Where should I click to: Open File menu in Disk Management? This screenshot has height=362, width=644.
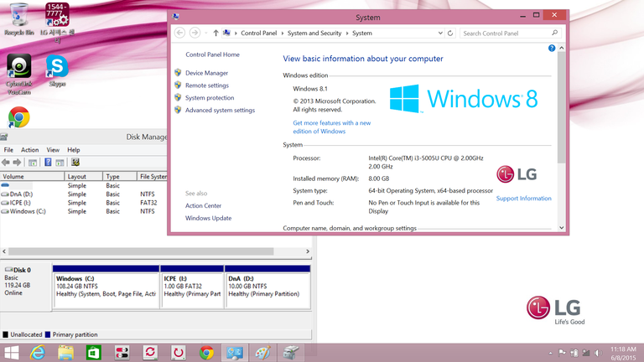click(8, 150)
